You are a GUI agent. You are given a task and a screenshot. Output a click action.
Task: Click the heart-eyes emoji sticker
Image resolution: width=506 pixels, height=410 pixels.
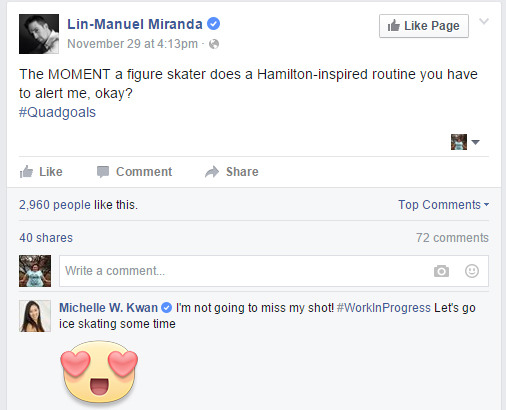click(x=99, y=372)
